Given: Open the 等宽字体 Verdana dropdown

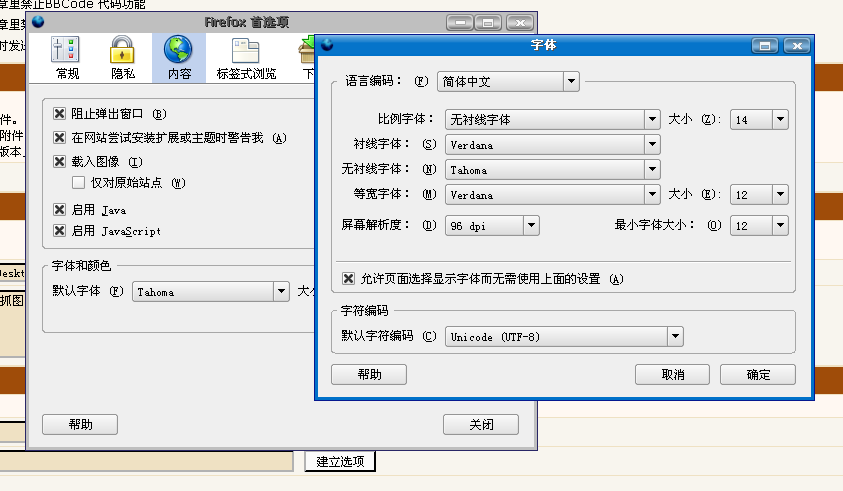Looking at the screenshot, I should tap(553, 194).
